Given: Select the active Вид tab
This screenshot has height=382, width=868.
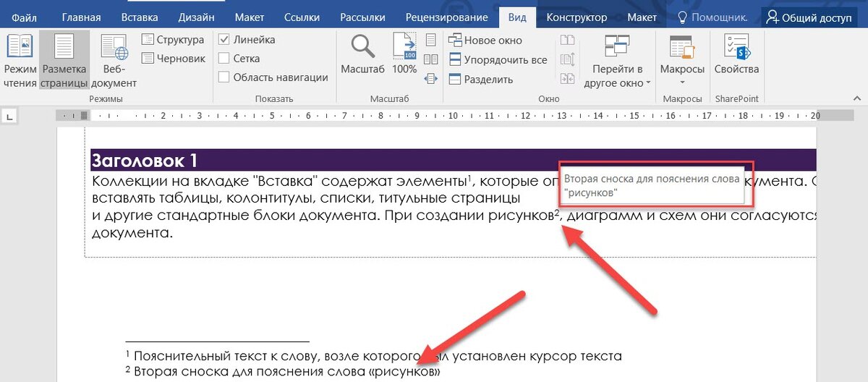Looking at the screenshot, I should click(517, 17).
